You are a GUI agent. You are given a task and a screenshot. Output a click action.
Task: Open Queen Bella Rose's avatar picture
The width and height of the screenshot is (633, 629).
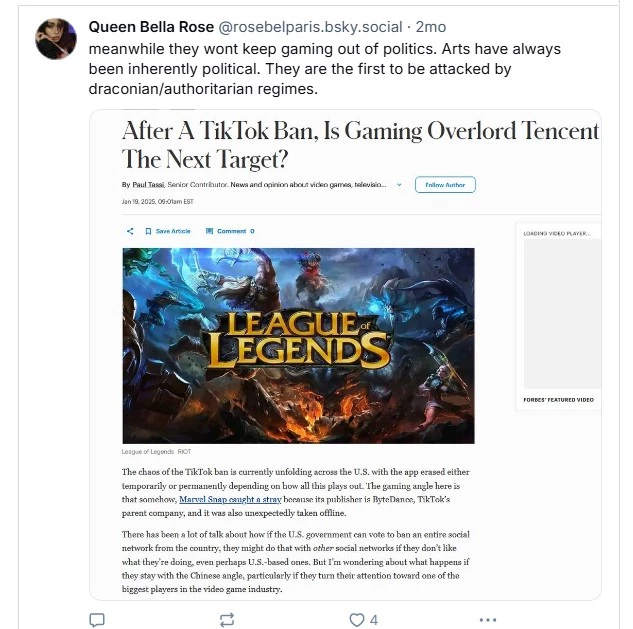tap(56, 38)
